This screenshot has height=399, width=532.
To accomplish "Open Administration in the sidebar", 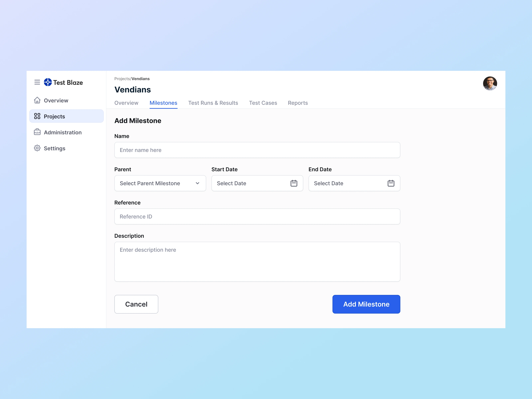I will (66, 132).
